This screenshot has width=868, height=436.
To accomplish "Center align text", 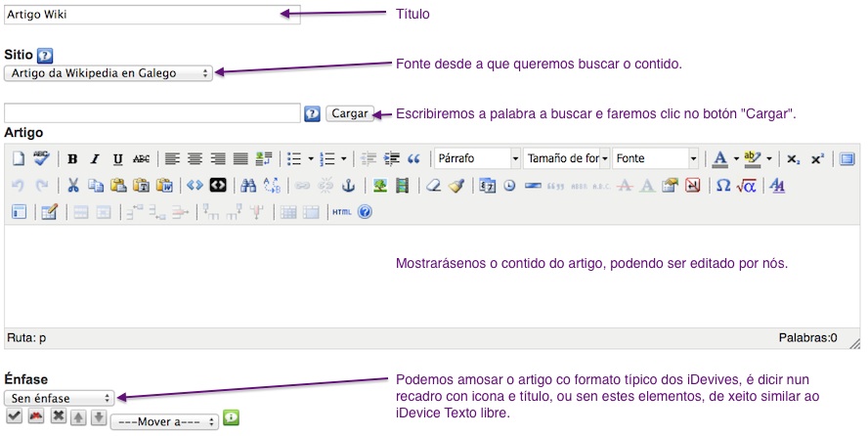I will (195, 159).
